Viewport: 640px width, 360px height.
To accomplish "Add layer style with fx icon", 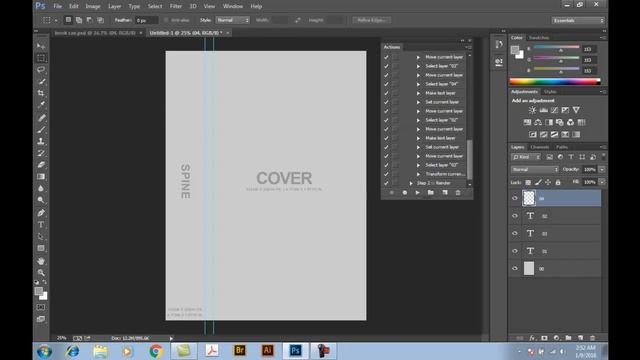I will (532, 338).
